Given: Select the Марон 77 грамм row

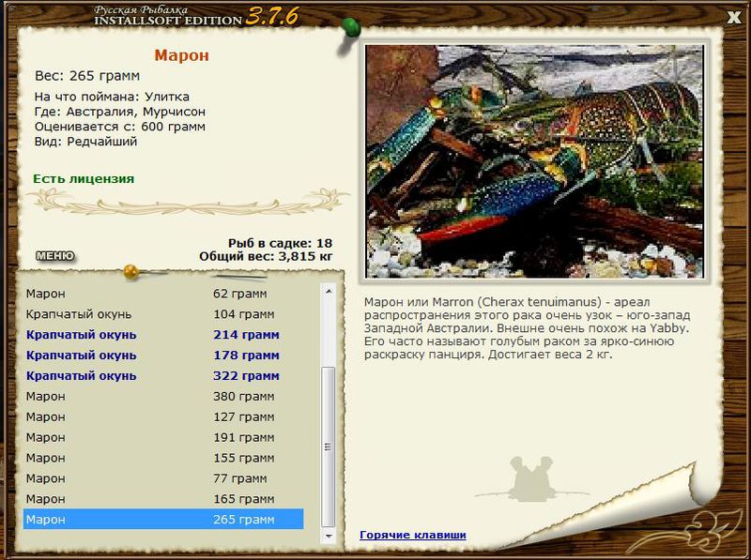Looking at the screenshot, I should tap(163, 478).
